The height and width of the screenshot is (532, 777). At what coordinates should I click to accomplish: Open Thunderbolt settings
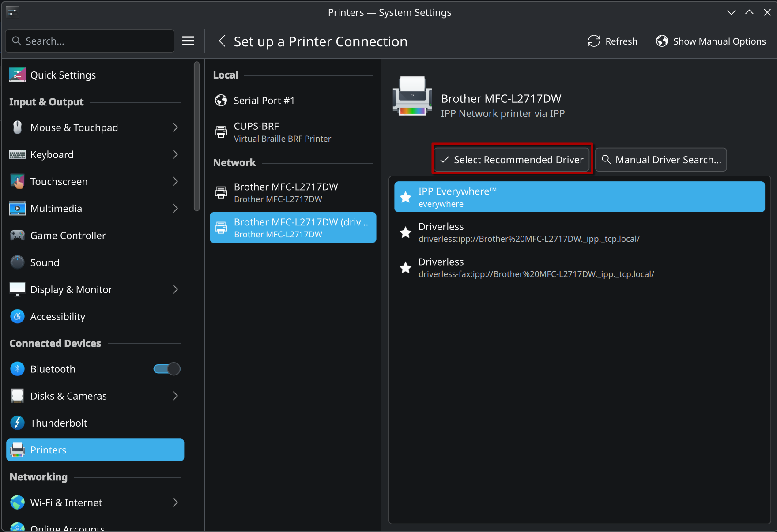[59, 423]
